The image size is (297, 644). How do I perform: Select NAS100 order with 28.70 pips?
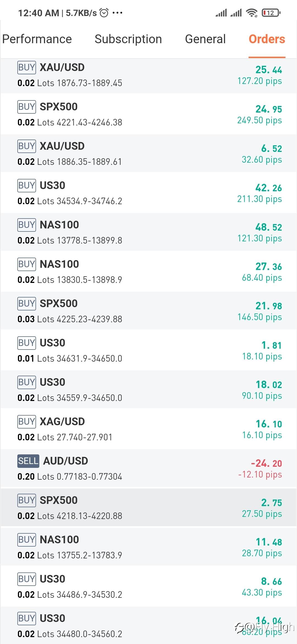point(148,547)
